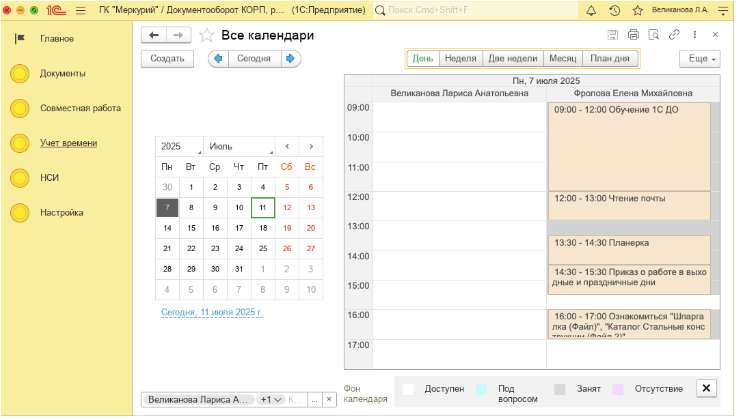Image resolution: width=736 pixels, height=418 pixels.
Task: Click the Создать button
Action: (x=166, y=58)
